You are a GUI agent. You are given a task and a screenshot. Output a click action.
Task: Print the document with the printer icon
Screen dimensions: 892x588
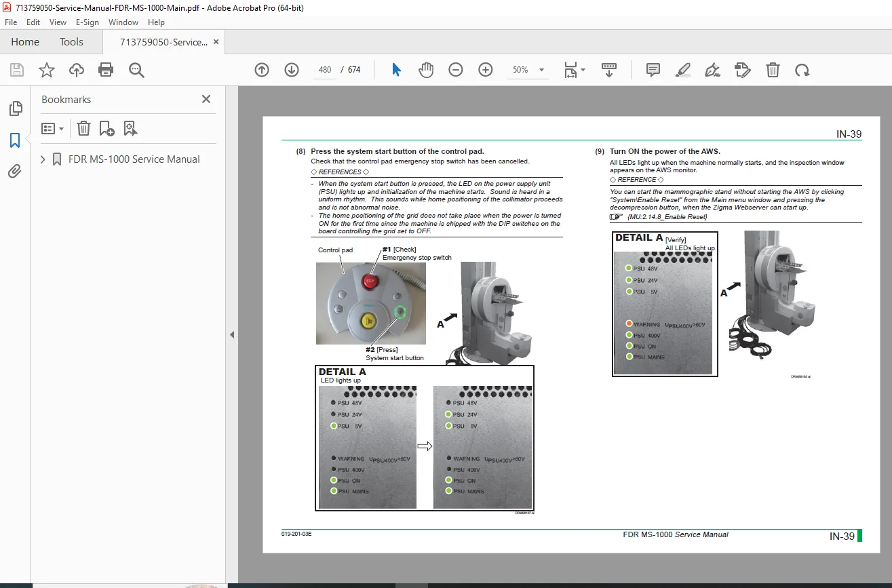[x=106, y=70]
